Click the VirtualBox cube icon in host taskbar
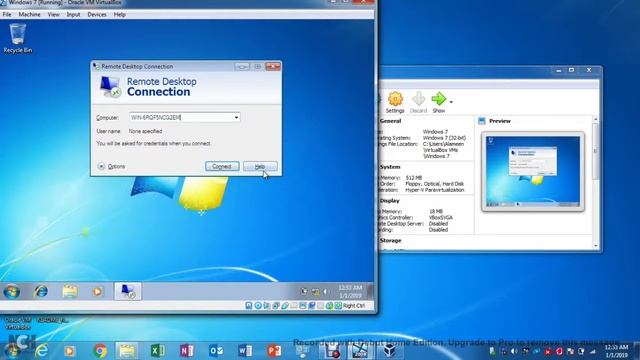This screenshot has width=640, height=360. coord(389,351)
